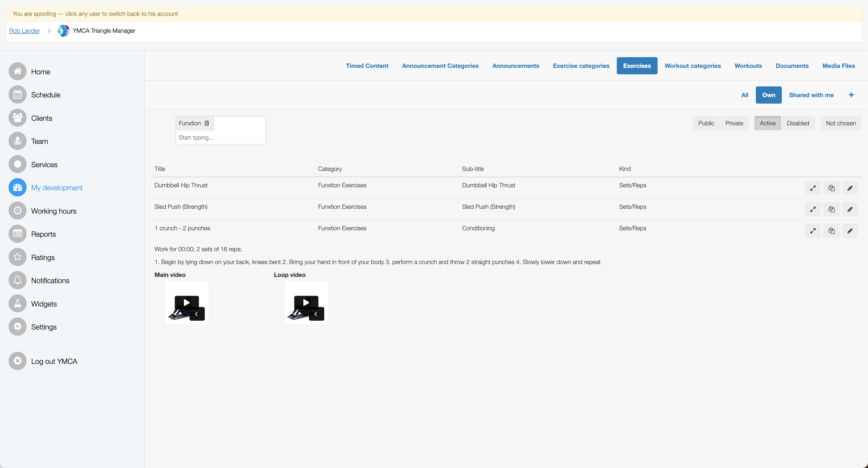Screen dimensions: 868x468
Task: Show All exercises
Action: coord(745,95)
